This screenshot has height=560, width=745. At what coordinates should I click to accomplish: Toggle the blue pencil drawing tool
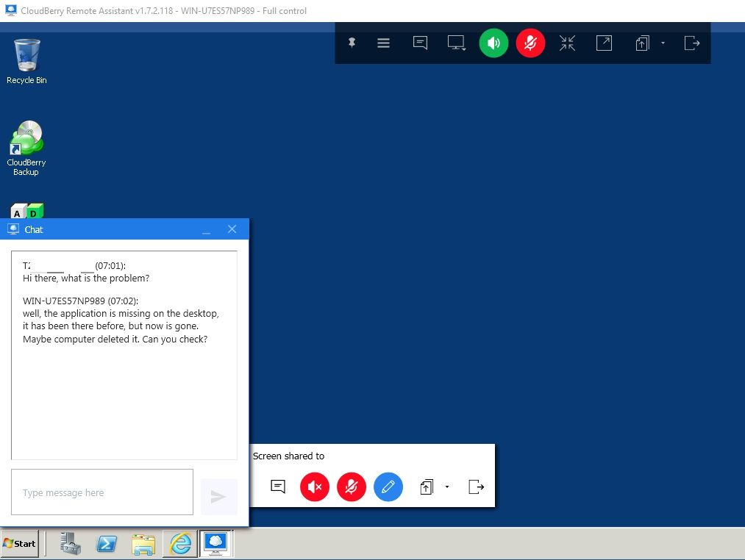coord(388,487)
